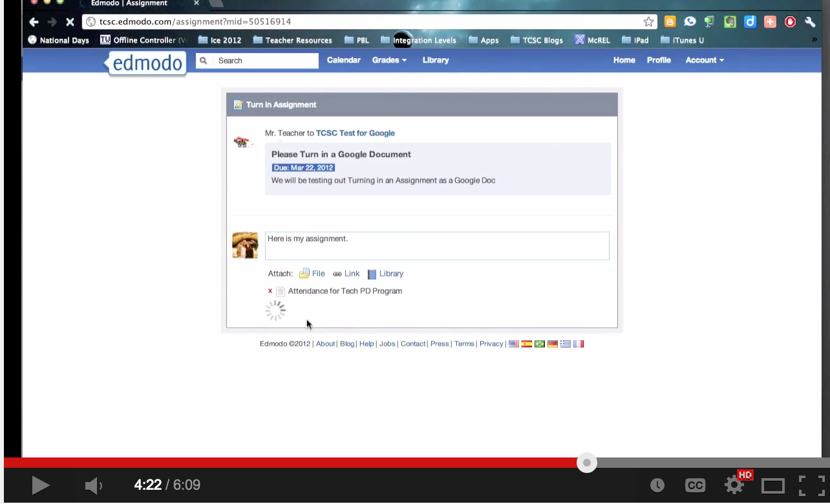The height and width of the screenshot is (504, 830).
Task: Open the Terms footer link
Action: [464, 344]
